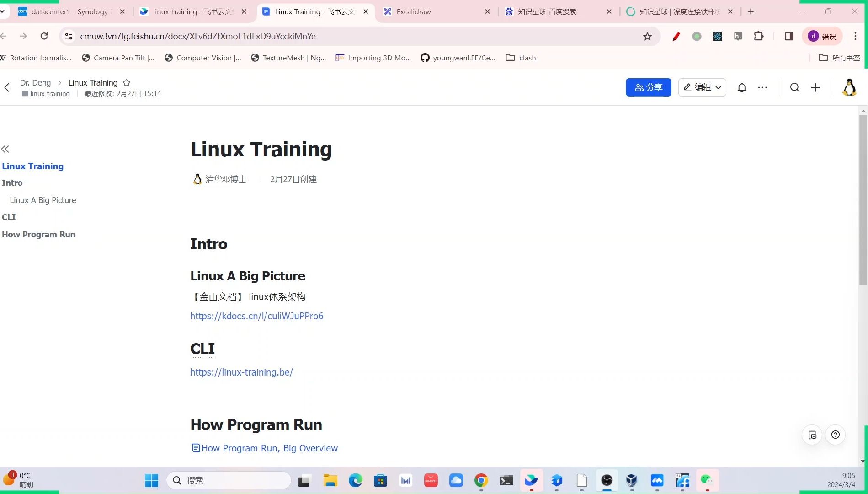868x494 pixels.
Task: Launch WeChat from the taskbar
Action: [x=707, y=480]
